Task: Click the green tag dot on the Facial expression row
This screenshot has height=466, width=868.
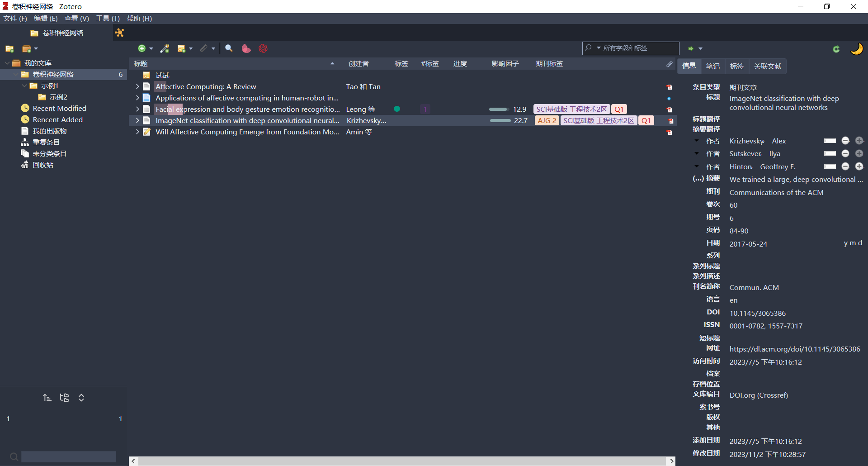Action: pyautogui.click(x=397, y=109)
